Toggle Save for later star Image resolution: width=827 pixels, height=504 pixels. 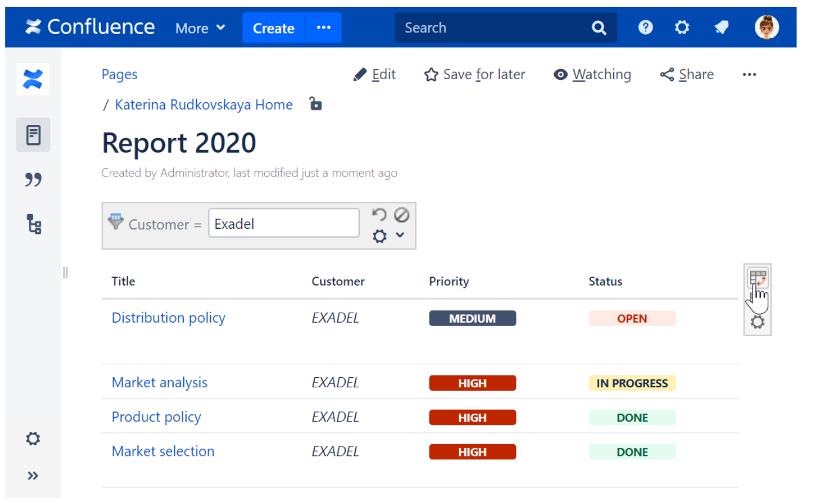[474, 75]
